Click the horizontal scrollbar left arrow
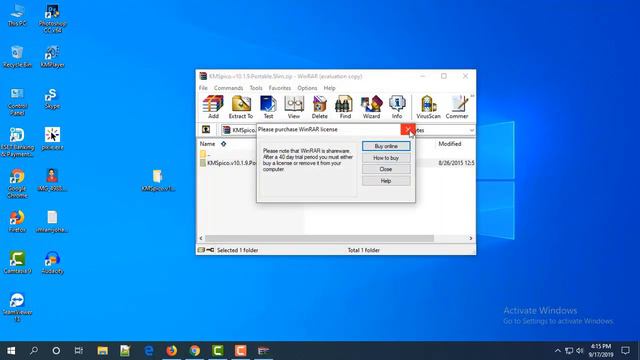Viewport: 640px width, 360px height. (201, 238)
